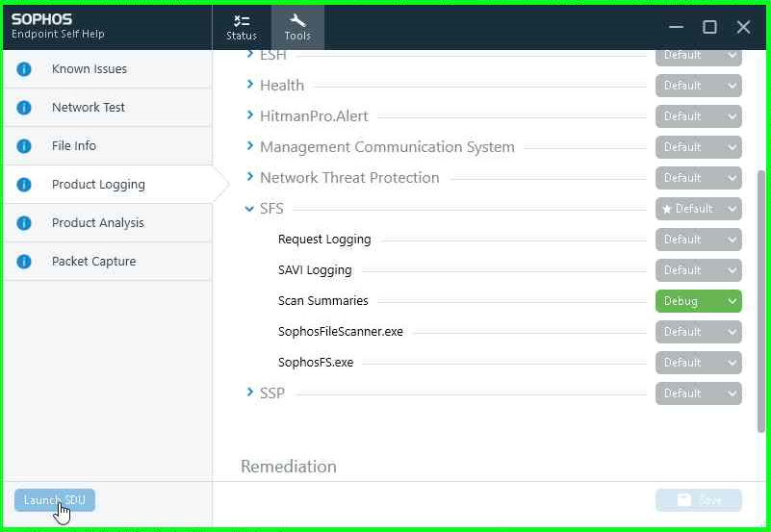The image size is (771, 532).
Task: Click the info icon beside Packet Capture
Action: pos(24,262)
